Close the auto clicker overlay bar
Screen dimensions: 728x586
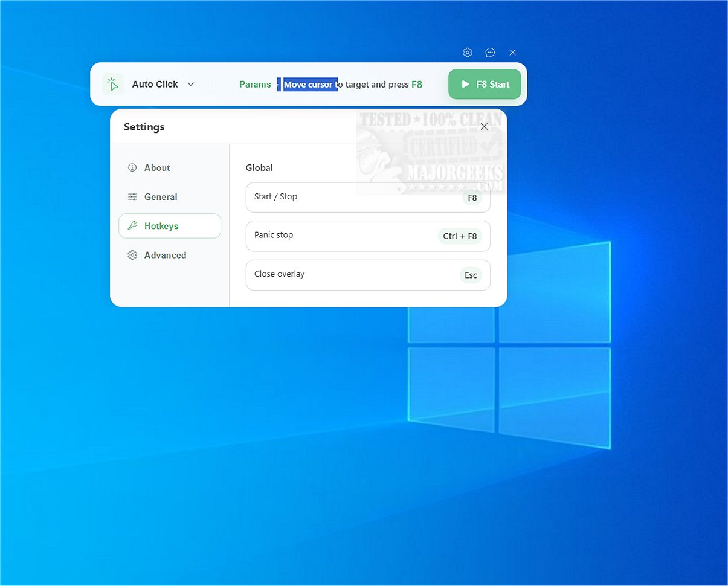click(x=512, y=53)
